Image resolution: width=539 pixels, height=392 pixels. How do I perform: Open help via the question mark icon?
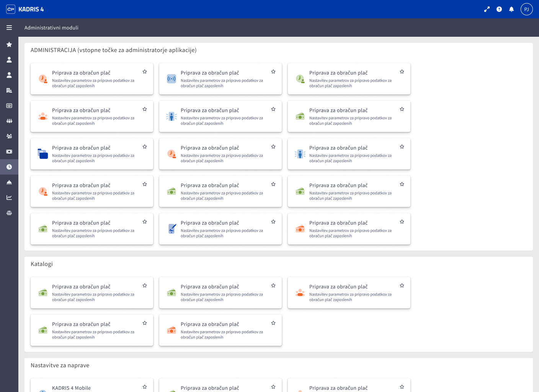click(499, 9)
